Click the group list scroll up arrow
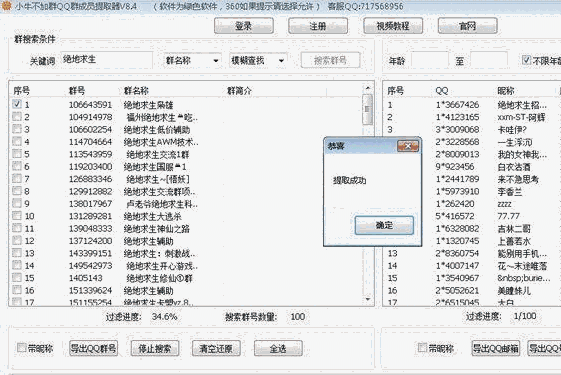Screen dimensions: 561x375 (368, 88)
